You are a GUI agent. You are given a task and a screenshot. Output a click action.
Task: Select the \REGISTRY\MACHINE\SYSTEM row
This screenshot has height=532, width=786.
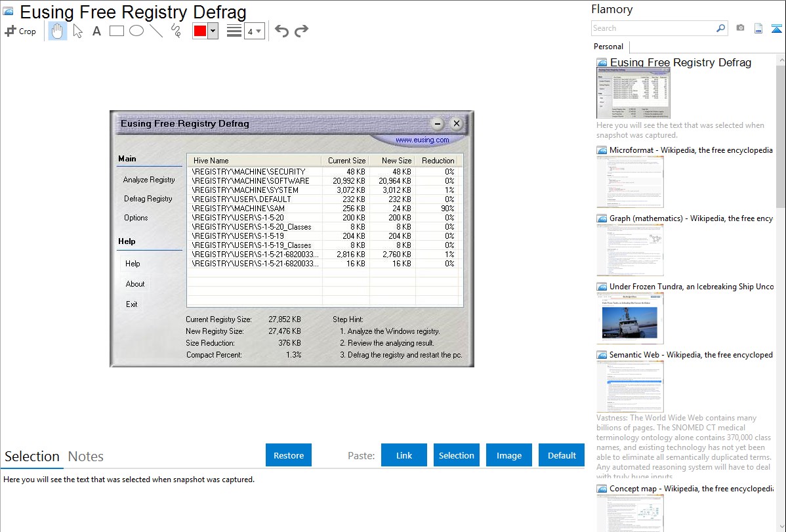(x=323, y=190)
